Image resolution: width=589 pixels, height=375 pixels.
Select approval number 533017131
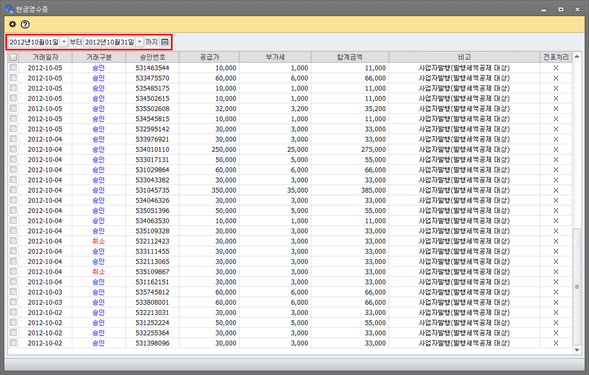(x=152, y=160)
